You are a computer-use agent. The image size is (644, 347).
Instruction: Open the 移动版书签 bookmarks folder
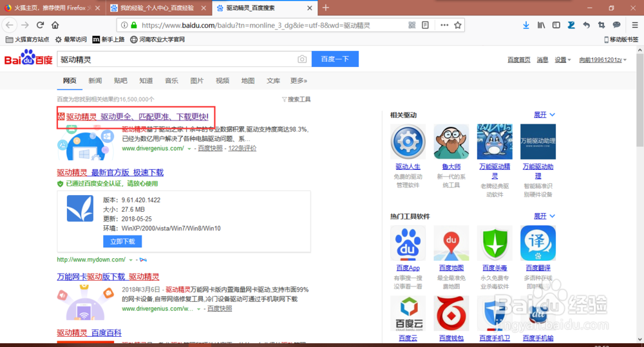(x=621, y=39)
